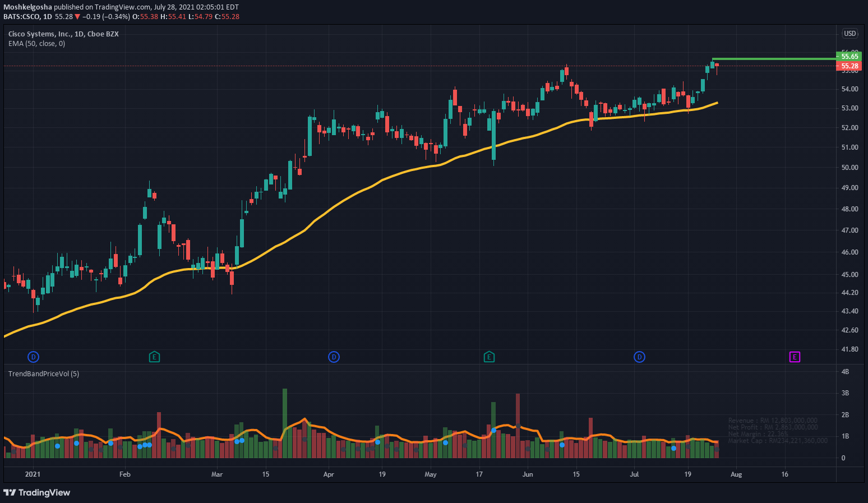The width and height of the screenshot is (868, 503).
Task: Select the EMA (50, close, 0) indicator legend
Action: coord(36,43)
